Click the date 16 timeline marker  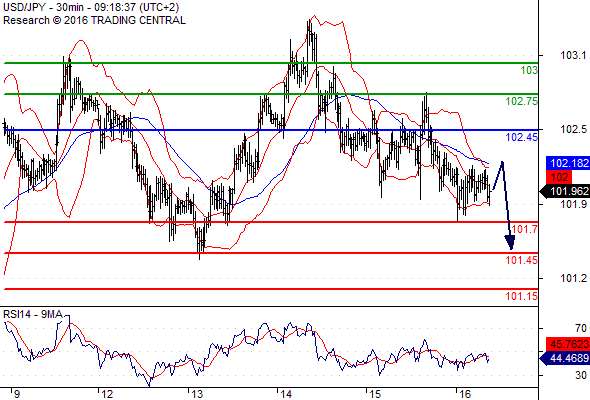(x=465, y=394)
